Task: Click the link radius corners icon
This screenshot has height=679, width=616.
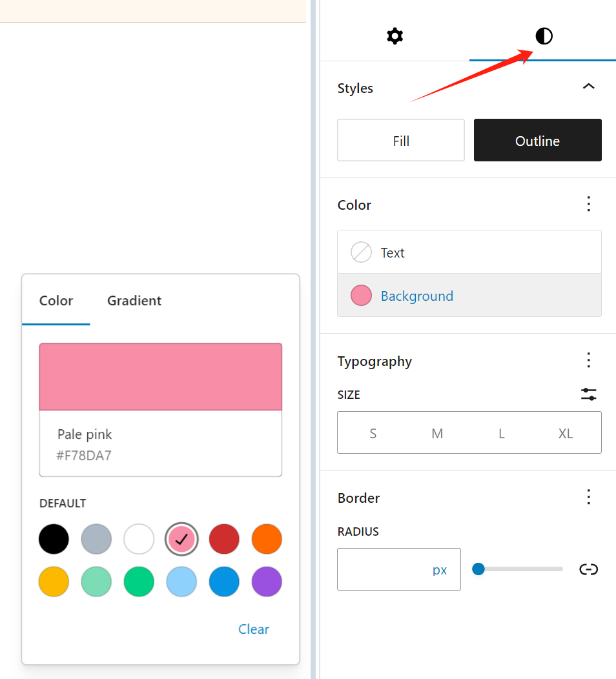Action: click(588, 569)
